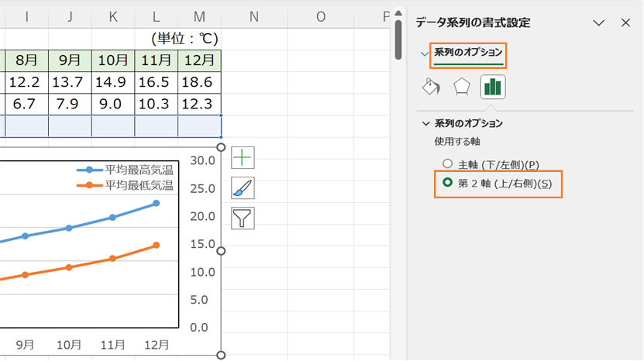This screenshot has width=644, height=361.
Task: Select the Series Options bar chart icon
Action: point(492,87)
